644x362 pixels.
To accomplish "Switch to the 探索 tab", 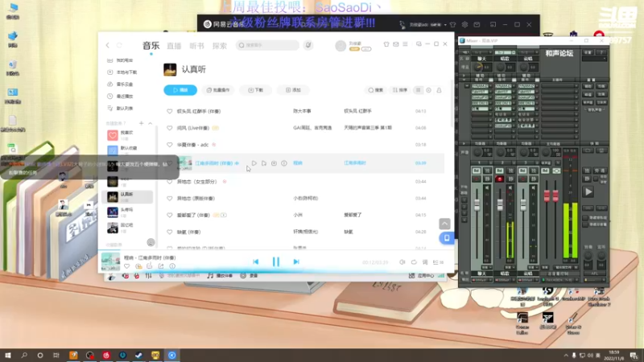I will click(220, 46).
